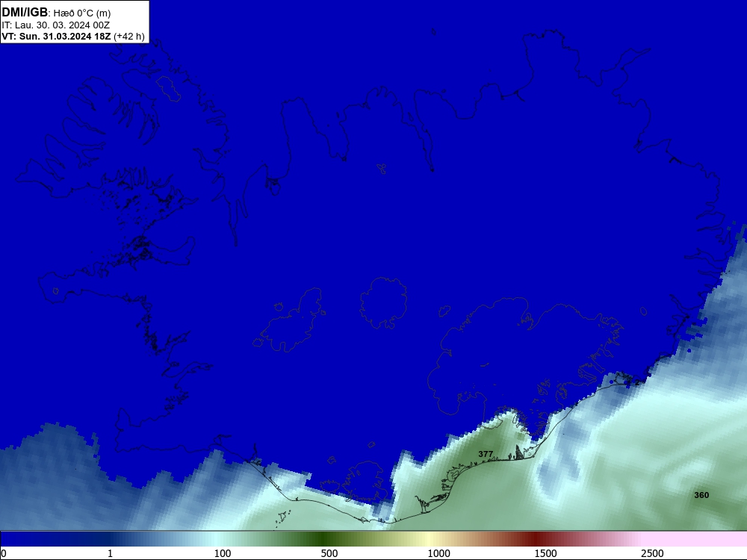Click the '100' label on the color scale
This screenshot has width=747, height=560.
(223, 553)
